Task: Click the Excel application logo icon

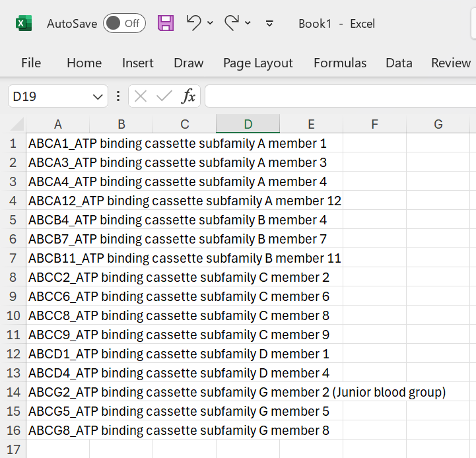Action: pos(24,23)
